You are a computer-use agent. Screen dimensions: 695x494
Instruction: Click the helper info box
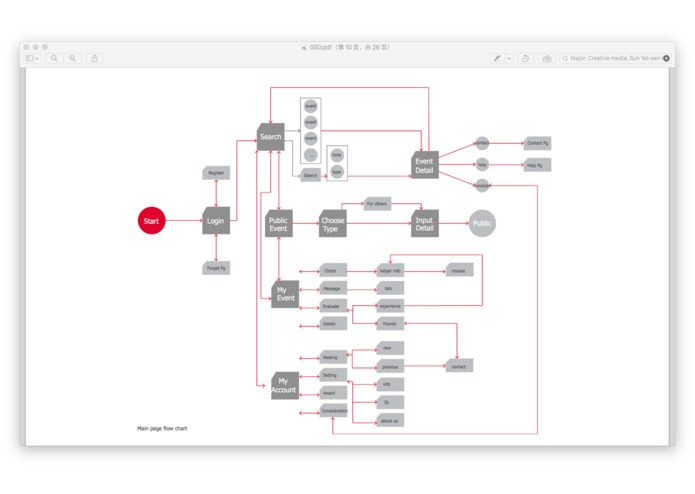(x=390, y=270)
